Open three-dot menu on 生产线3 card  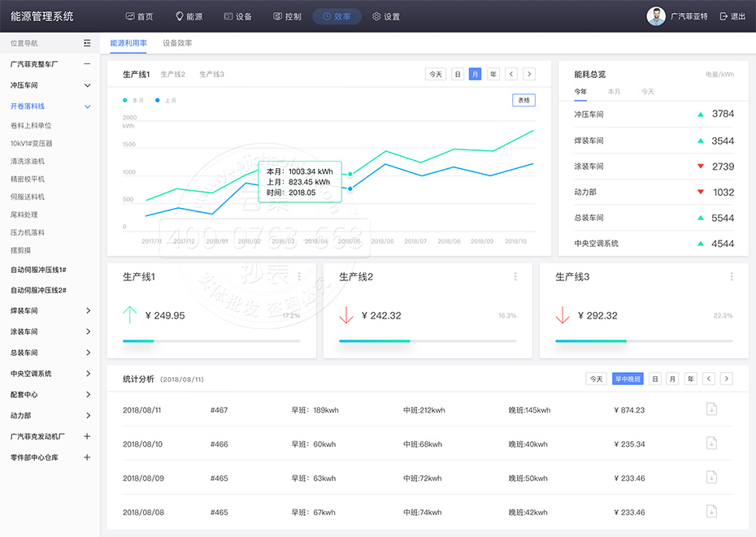pos(732,276)
